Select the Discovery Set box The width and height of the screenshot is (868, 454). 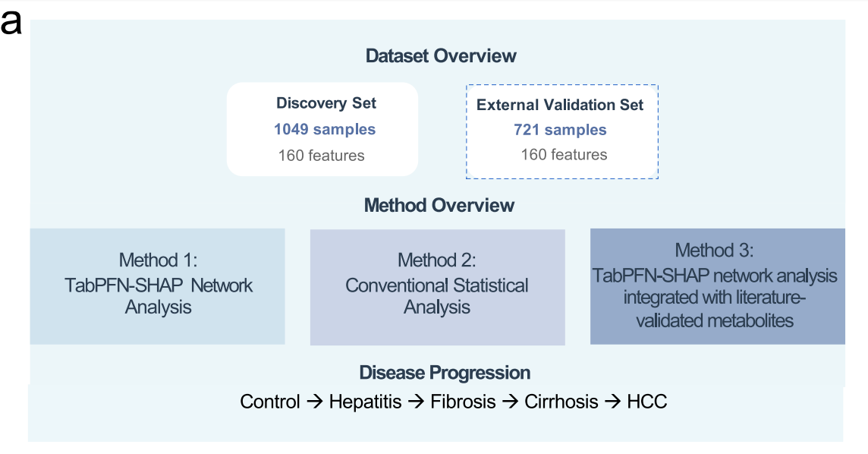(x=322, y=130)
